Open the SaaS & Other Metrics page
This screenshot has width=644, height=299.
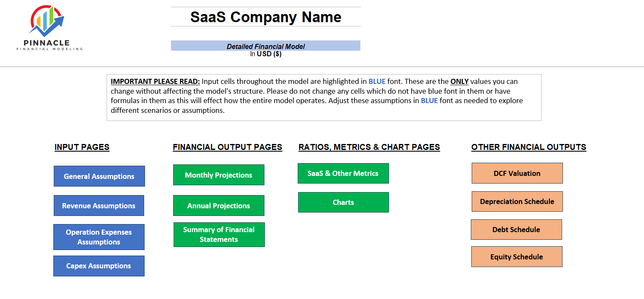[343, 173]
